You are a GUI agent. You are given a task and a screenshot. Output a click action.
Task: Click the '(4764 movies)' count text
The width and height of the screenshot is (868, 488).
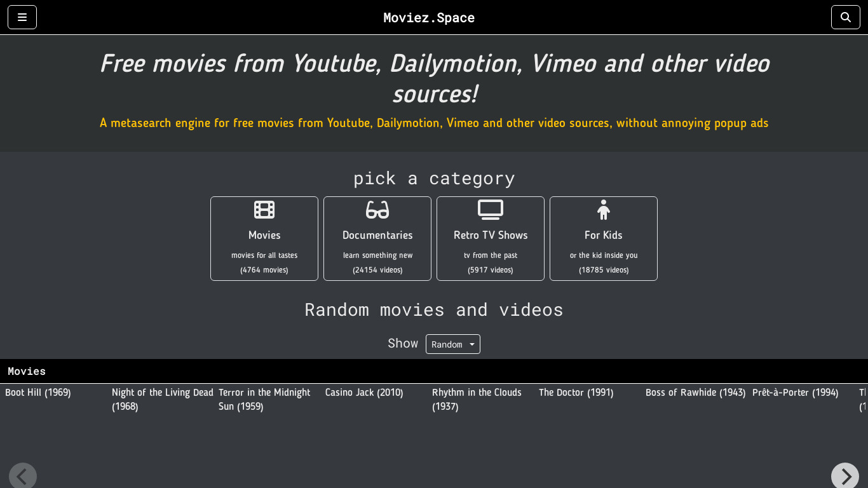264,270
